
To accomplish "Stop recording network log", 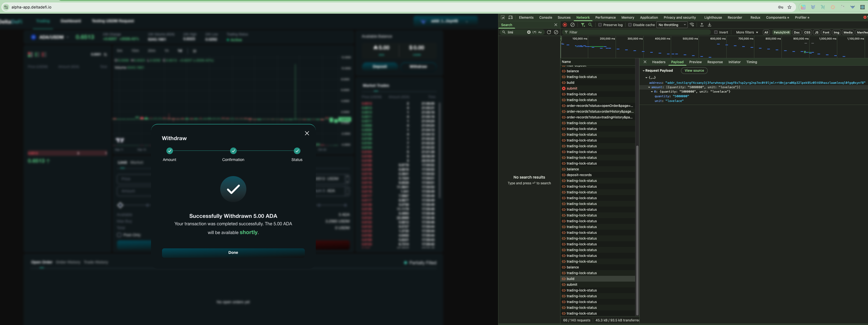I will coord(565,25).
